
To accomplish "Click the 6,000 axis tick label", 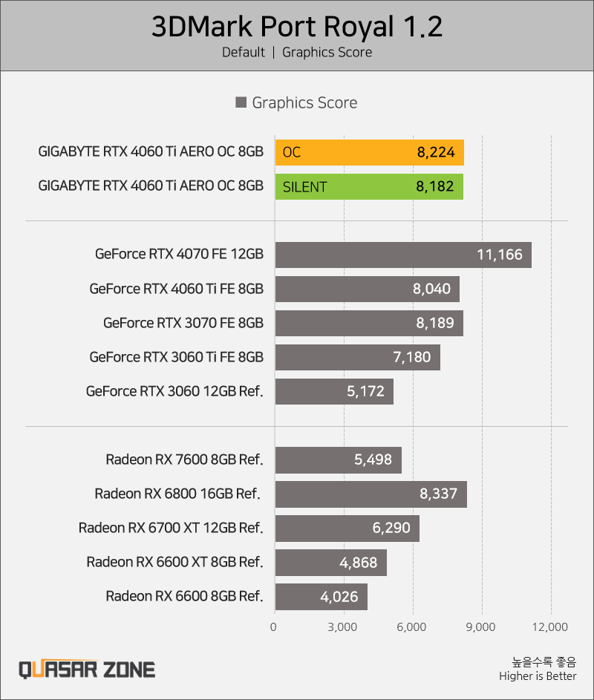I will coord(411,627).
